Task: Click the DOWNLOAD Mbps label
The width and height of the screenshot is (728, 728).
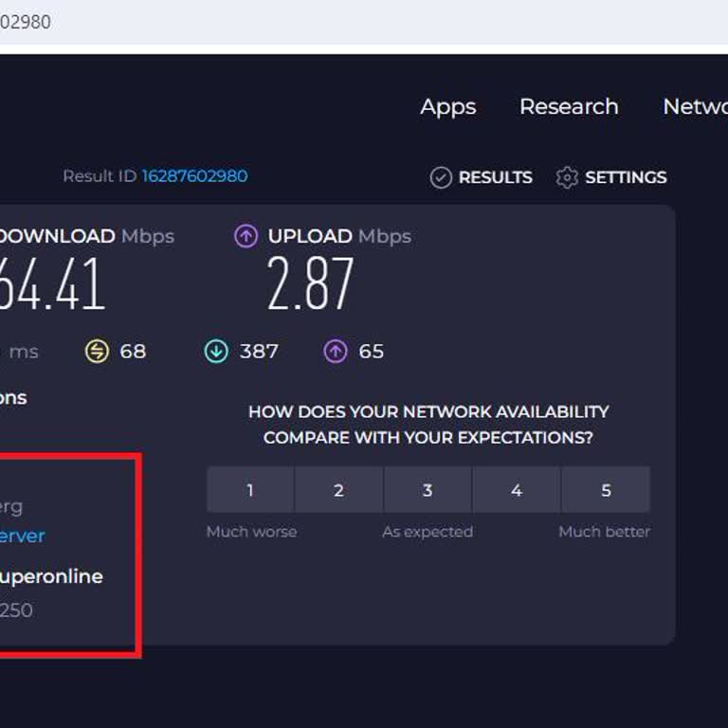Action: [87, 236]
